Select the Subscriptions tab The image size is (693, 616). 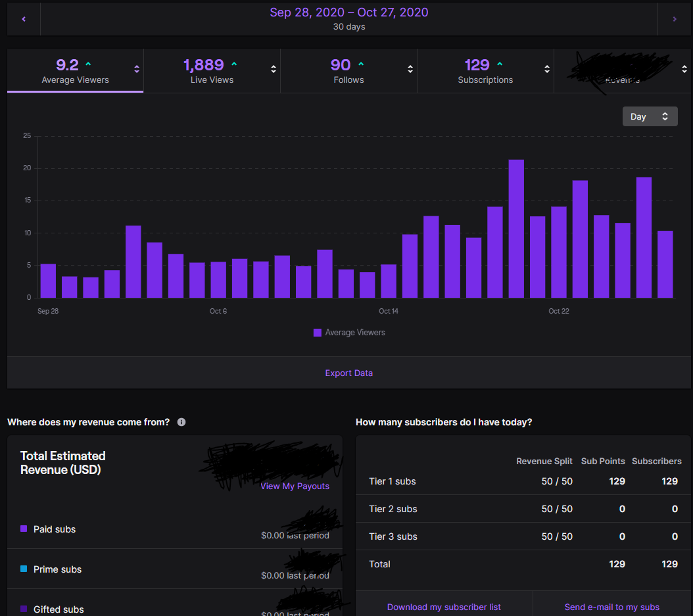(485, 71)
